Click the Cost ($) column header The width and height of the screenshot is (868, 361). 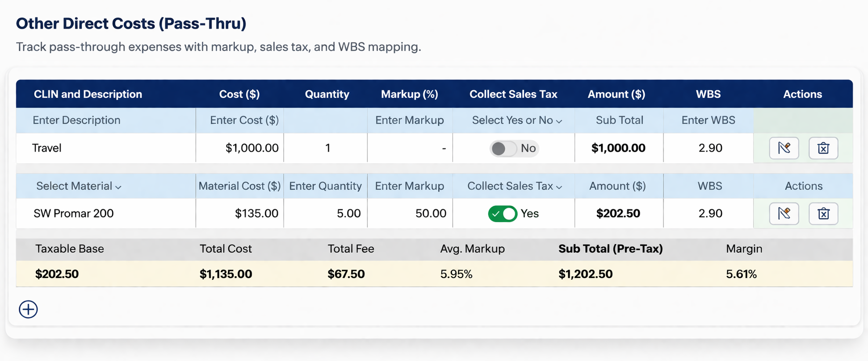[239, 94]
